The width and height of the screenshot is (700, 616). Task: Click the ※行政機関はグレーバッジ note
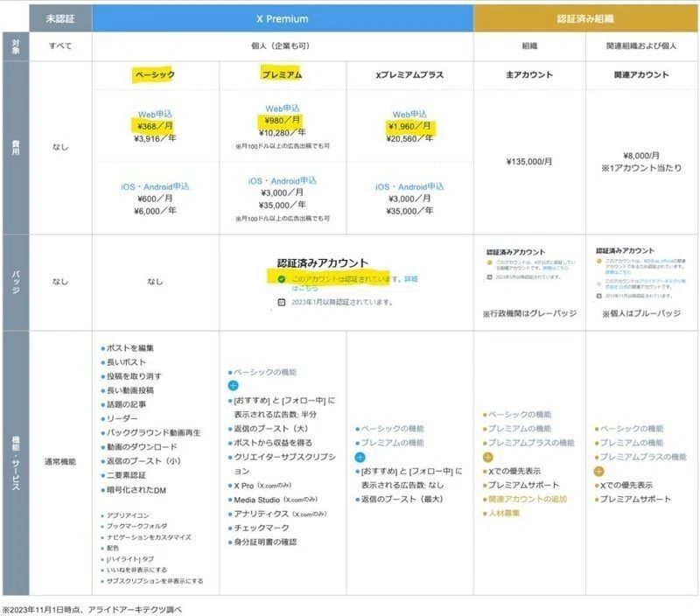[529, 313]
